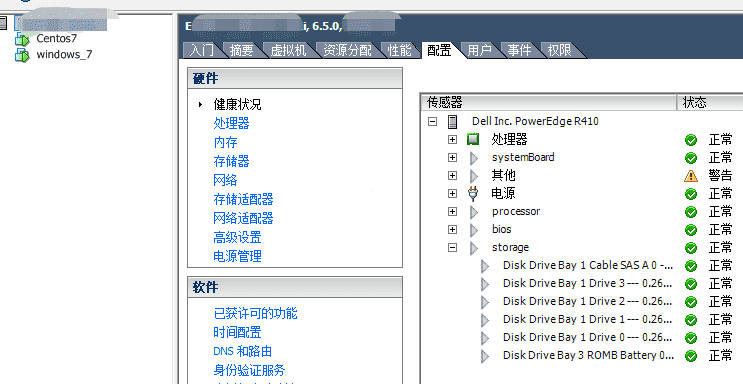Expand the systemBoard sensor node
743x384 pixels.
click(x=453, y=157)
